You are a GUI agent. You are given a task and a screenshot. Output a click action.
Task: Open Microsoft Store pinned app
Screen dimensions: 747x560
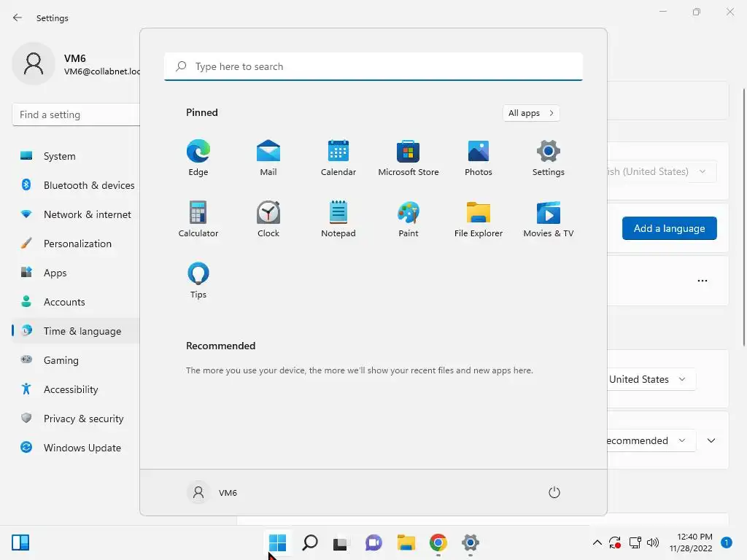pyautogui.click(x=409, y=158)
